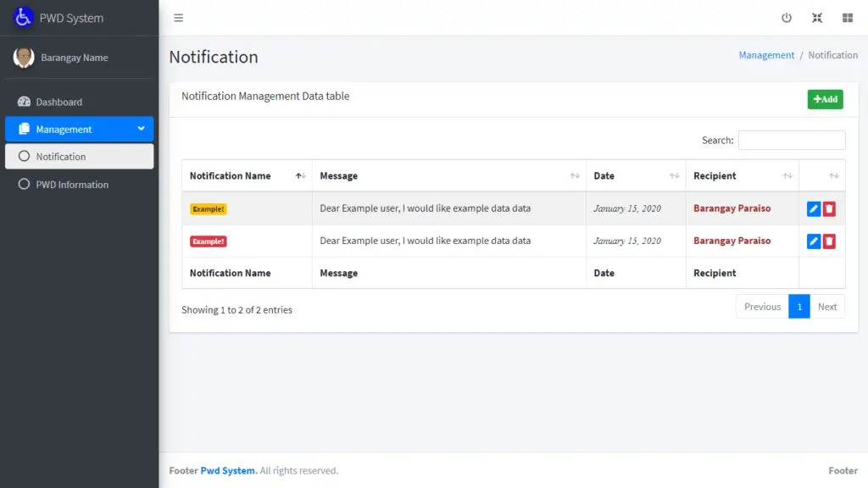The width and height of the screenshot is (868, 488).
Task: Select page 1 in the pagination control
Action: (798, 306)
